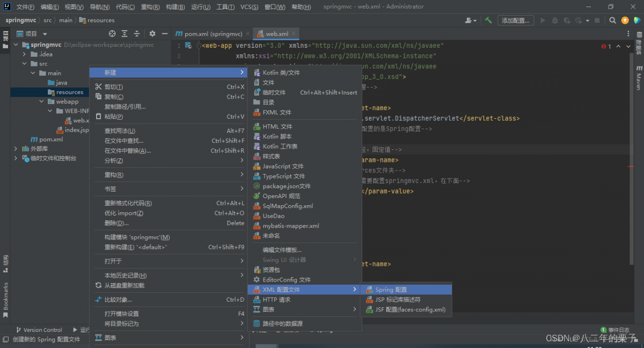This screenshot has height=348, width=644.
Task: Select pom.xml file in project tree
Action: tap(51, 139)
